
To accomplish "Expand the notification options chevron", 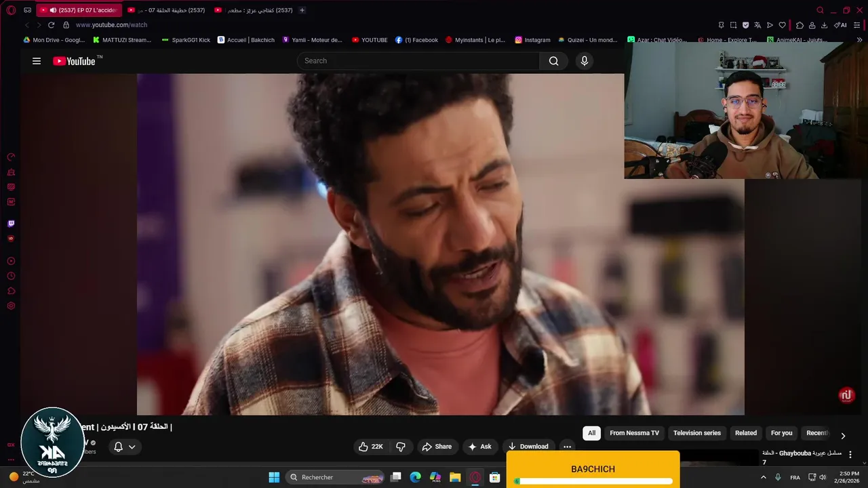I will [132, 447].
